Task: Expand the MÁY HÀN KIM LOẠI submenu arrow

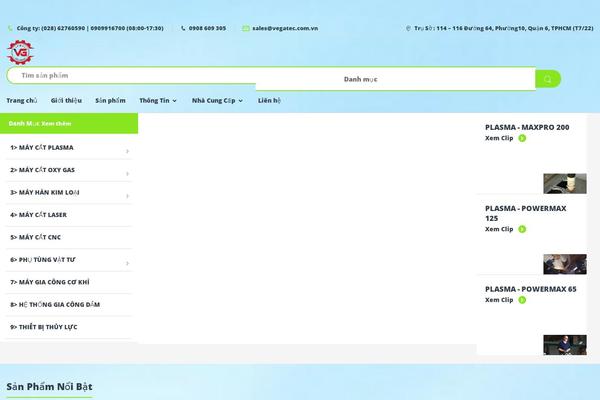Action: 127,196
